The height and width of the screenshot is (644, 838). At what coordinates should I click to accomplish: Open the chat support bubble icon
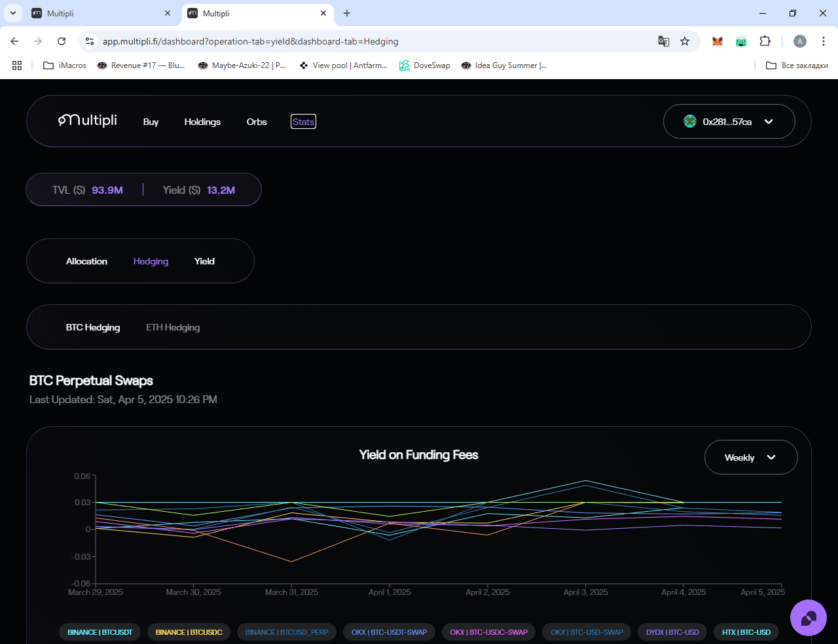[x=809, y=618]
